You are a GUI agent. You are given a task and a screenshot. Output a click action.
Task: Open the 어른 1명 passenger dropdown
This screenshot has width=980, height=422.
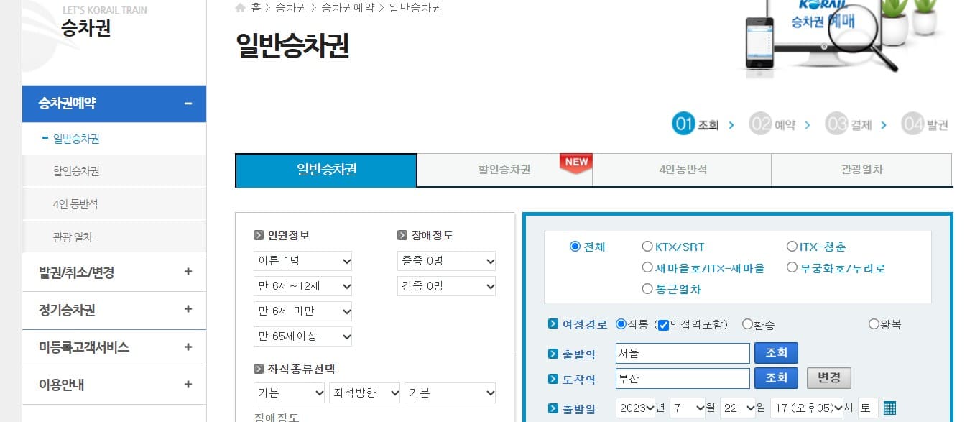click(x=302, y=261)
